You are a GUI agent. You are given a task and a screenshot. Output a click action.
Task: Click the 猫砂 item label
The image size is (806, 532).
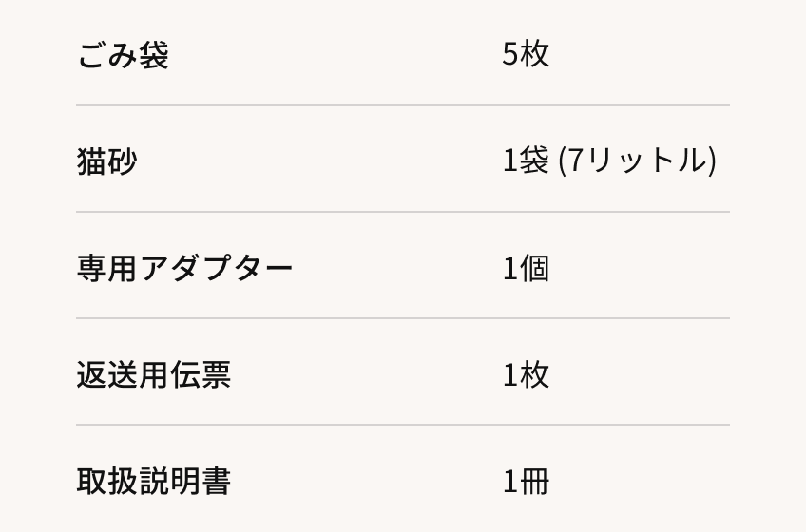[106, 161]
